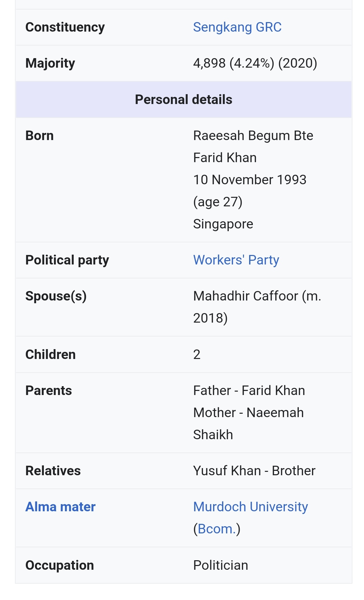Click the Alma mater label link
Image resolution: width=364 pixels, height=600 pixels.
60,507
